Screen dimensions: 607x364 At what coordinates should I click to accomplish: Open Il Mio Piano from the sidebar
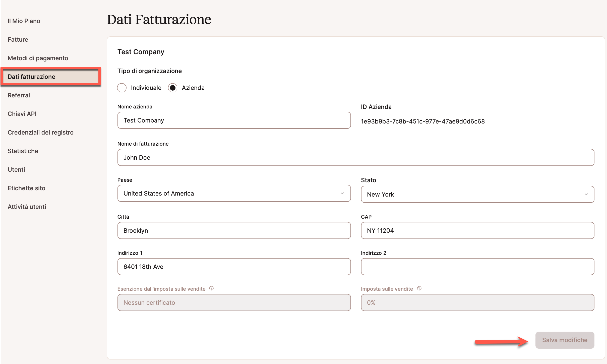[24, 21]
